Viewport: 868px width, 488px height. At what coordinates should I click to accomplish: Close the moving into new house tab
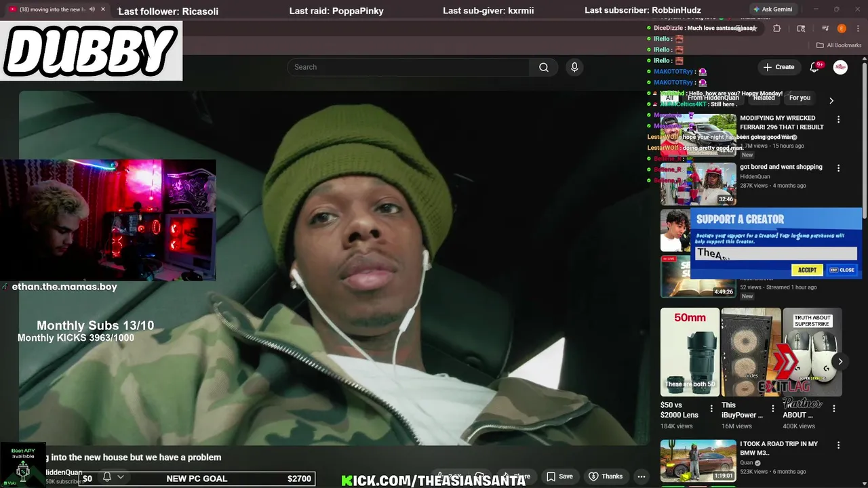[103, 9]
